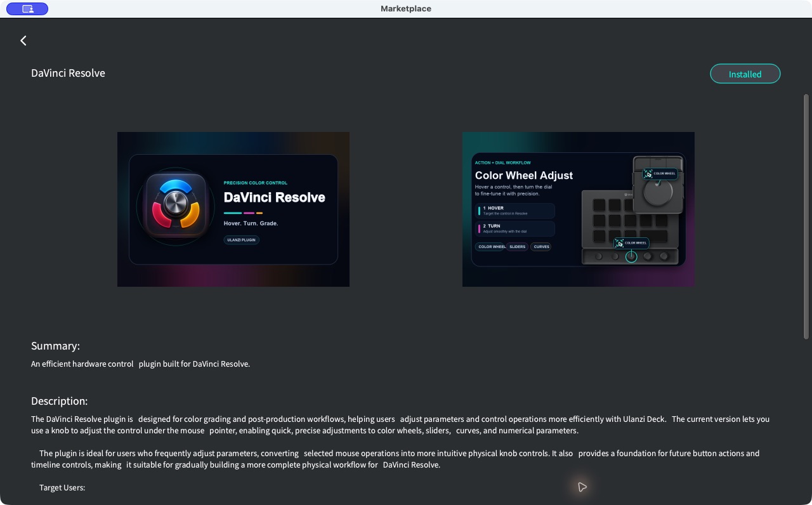
Task: Click the DaVinci Resolve plugin title
Action: pyautogui.click(x=68, y=73)
